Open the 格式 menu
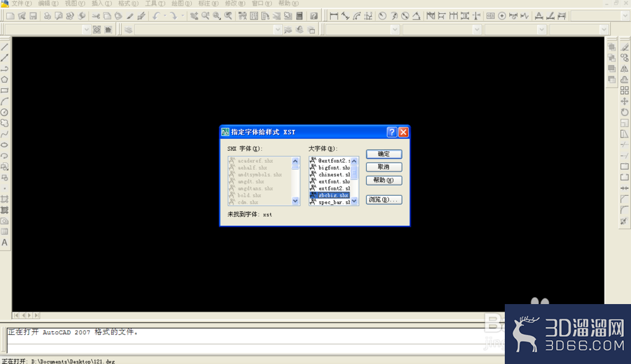 [128, 3]
